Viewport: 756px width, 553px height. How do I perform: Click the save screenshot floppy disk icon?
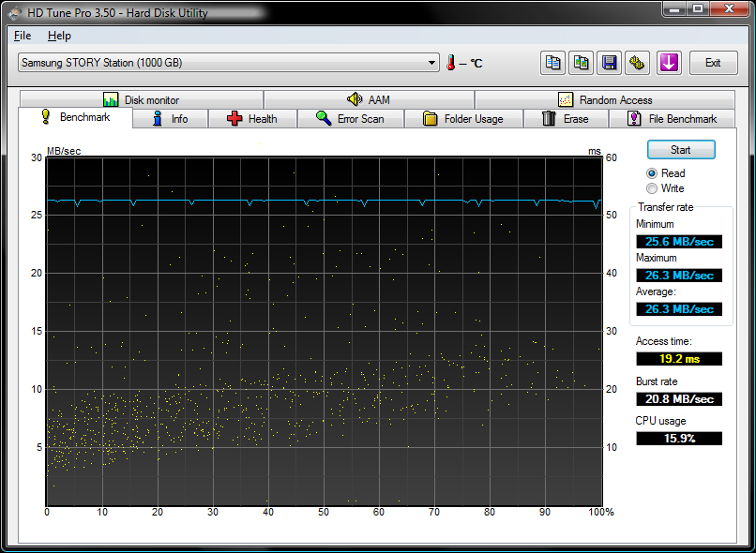coord(609,63)
